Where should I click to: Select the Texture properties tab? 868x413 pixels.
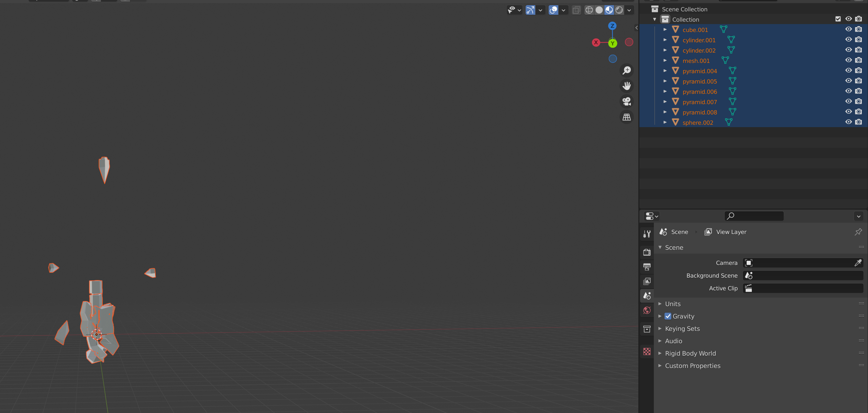coord(647,351)
